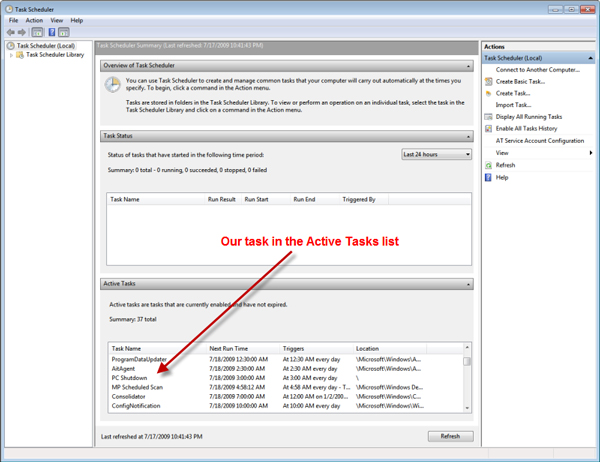Image resolution: width=600 pixels, height=462 pixels.
Task: Collapse the Overview of Task Scheduler section
Action: [468, 66]
